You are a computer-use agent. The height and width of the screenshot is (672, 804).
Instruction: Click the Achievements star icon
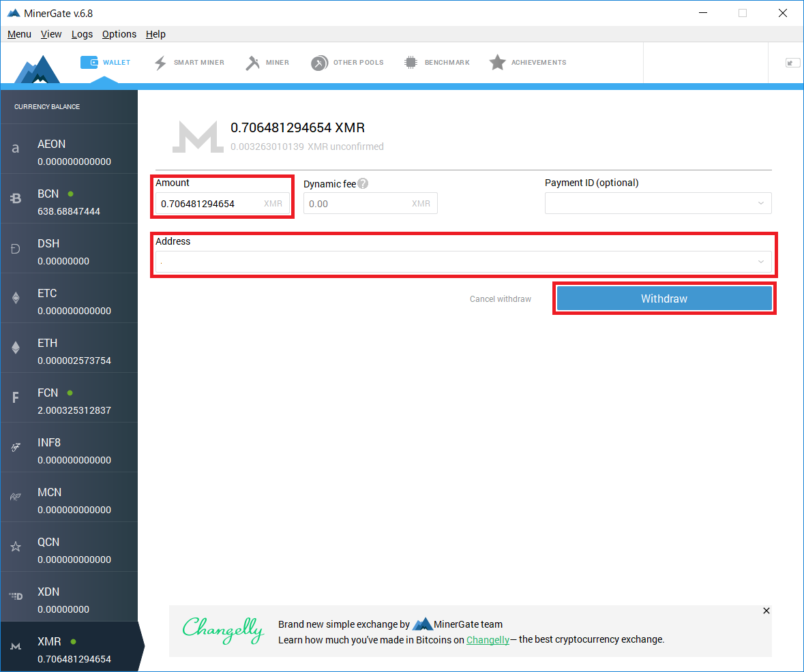tap(497, 63)
